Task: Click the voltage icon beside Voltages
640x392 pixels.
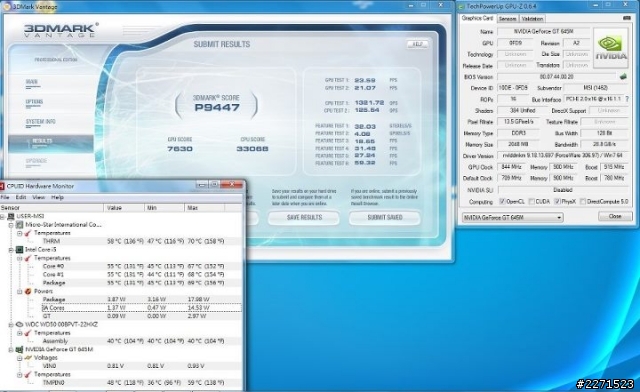Action: click(x=28, y=358)
